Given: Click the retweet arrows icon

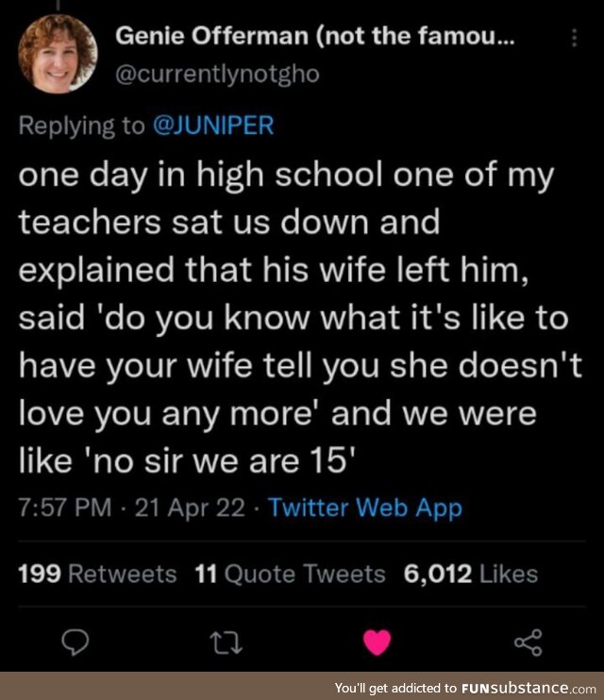Looking at the screenshot, I should (226, 642).
